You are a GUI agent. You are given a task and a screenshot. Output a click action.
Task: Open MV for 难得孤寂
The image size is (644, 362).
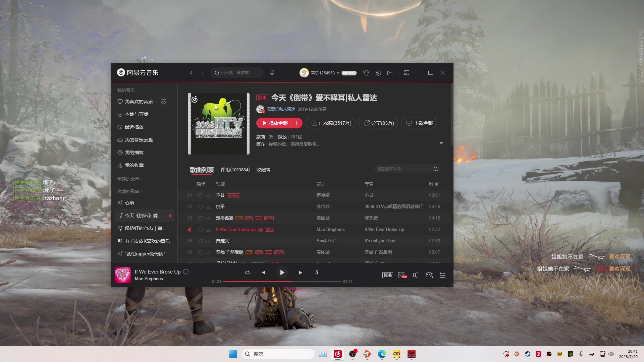tap(269, 218)
